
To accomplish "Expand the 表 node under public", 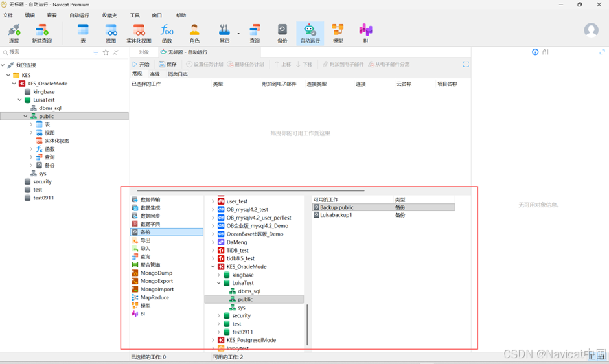I will 31,124.
